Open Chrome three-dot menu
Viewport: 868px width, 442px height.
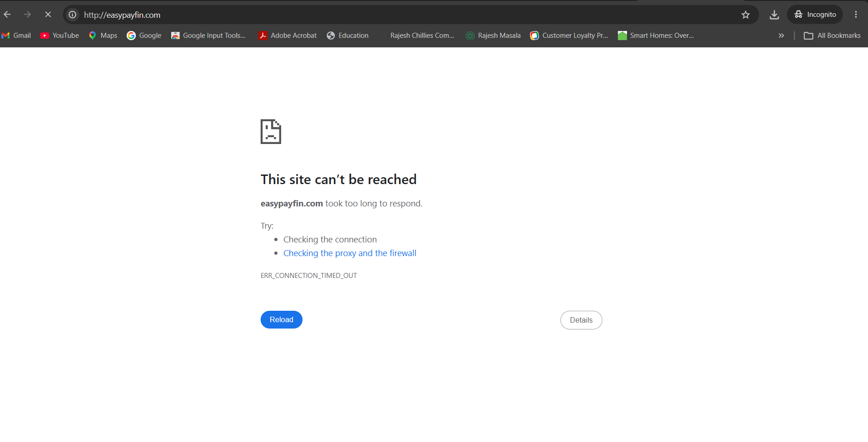(856, 15)
